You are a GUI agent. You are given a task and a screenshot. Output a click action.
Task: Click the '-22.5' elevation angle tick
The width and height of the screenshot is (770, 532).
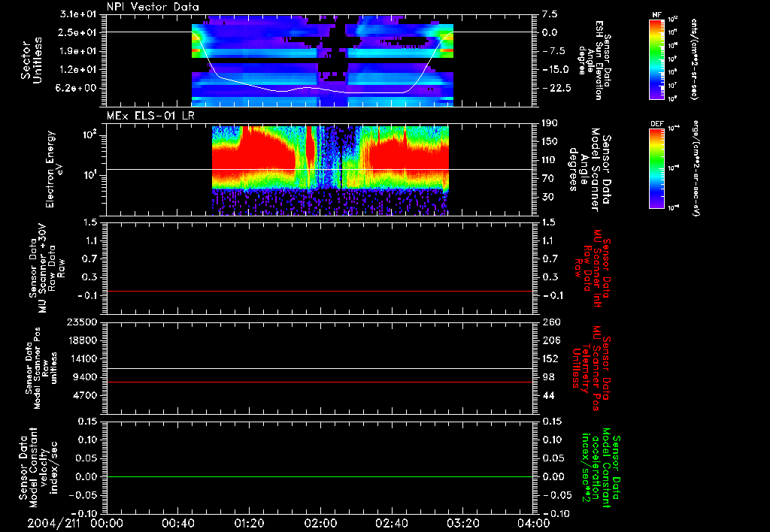[x=557, y=88]
